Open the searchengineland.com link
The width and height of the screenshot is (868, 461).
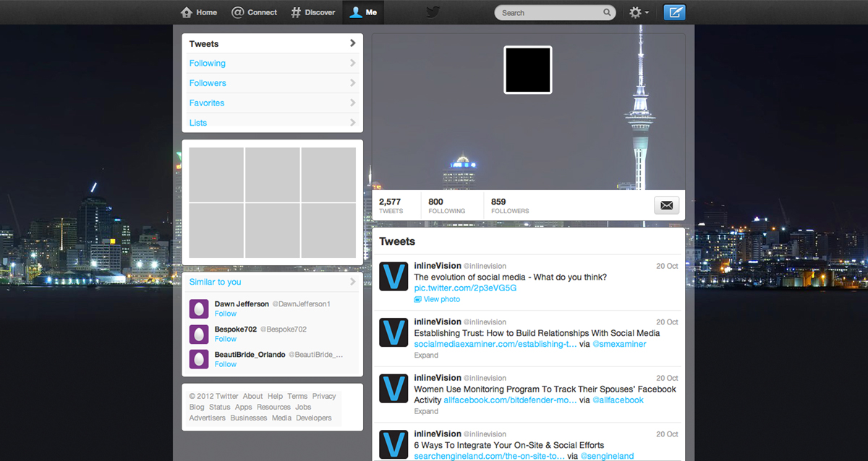(x=488, y=456)
